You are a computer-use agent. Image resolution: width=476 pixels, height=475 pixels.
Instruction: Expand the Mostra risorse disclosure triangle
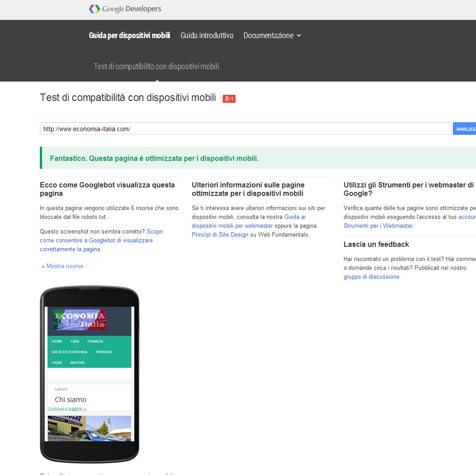click(43, 266)
